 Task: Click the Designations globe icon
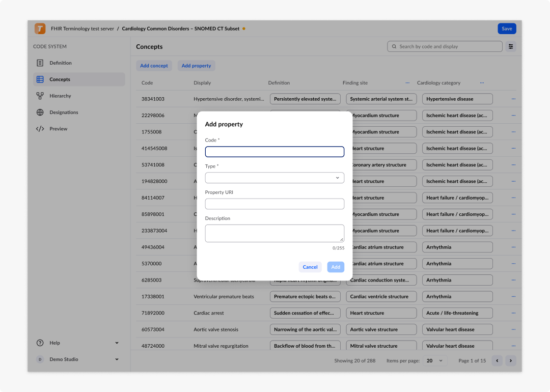pyautogui.click(x=40, y=112)
